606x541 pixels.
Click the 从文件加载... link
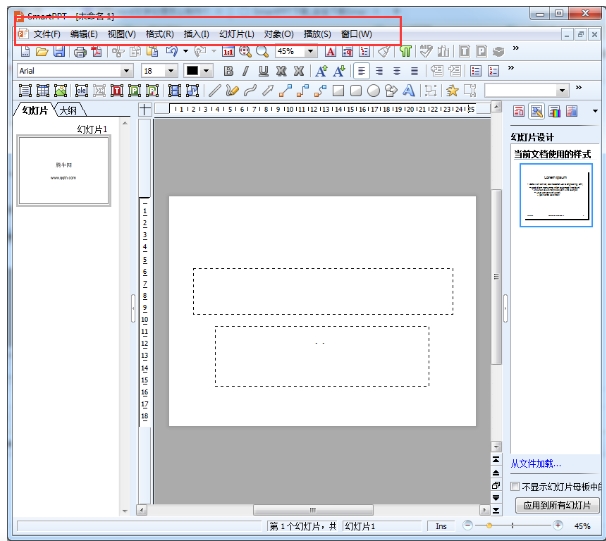tap(536, 463)
